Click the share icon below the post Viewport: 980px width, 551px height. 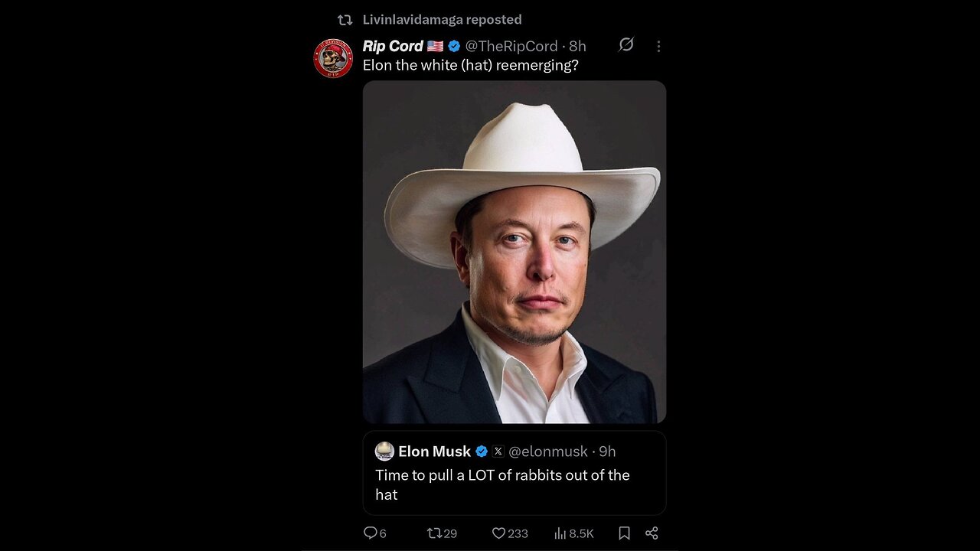[x=652, y=533]
